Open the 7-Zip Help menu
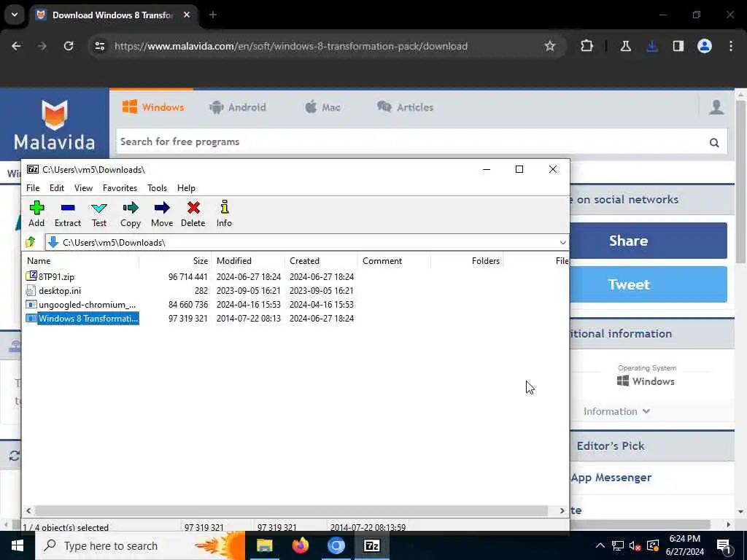 point(186,188)
